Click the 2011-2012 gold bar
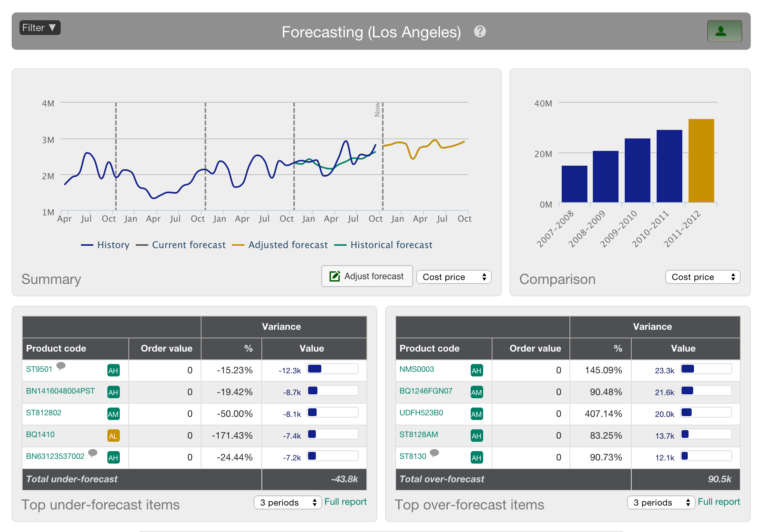The image size is (764, 532). [x=701, y=160]
